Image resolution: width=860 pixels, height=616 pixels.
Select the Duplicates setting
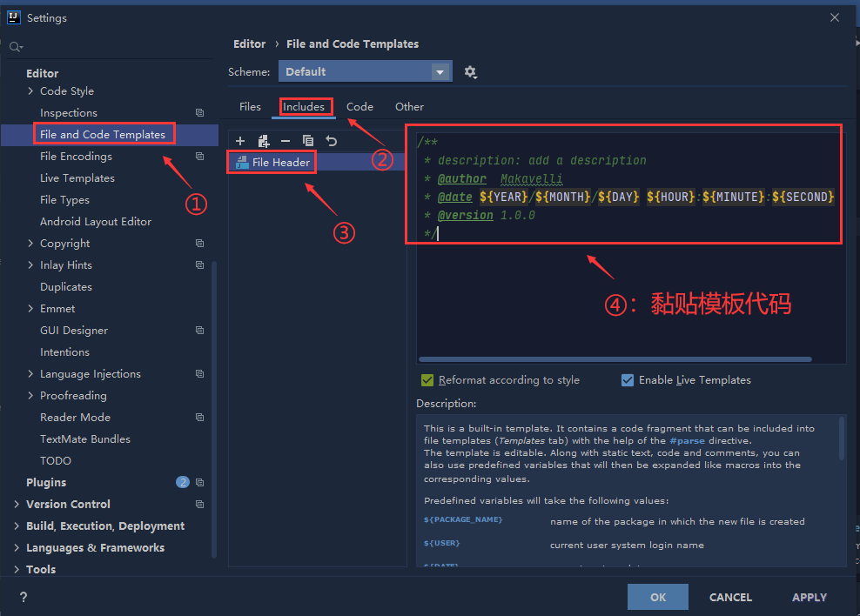[x=66, y=286]
